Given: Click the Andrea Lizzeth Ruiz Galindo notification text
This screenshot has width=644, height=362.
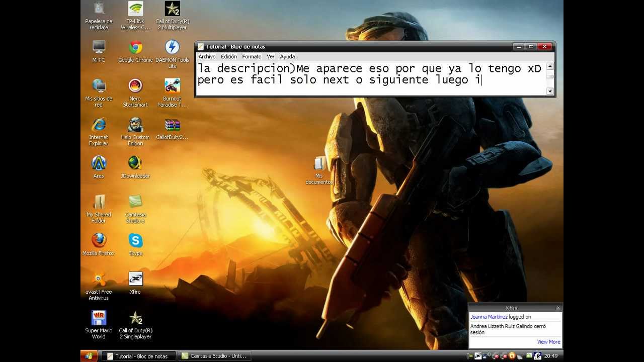Looking at the screenshot, I should tap(508, 329).
